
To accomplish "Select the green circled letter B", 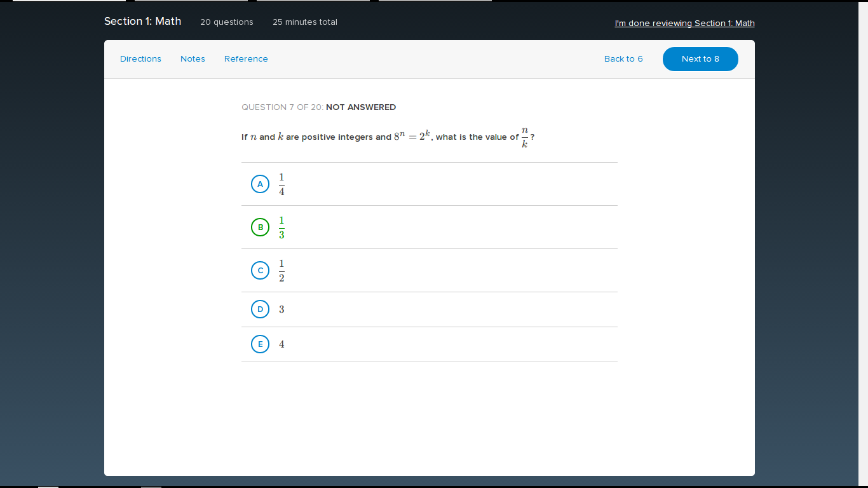I will 260,227.
